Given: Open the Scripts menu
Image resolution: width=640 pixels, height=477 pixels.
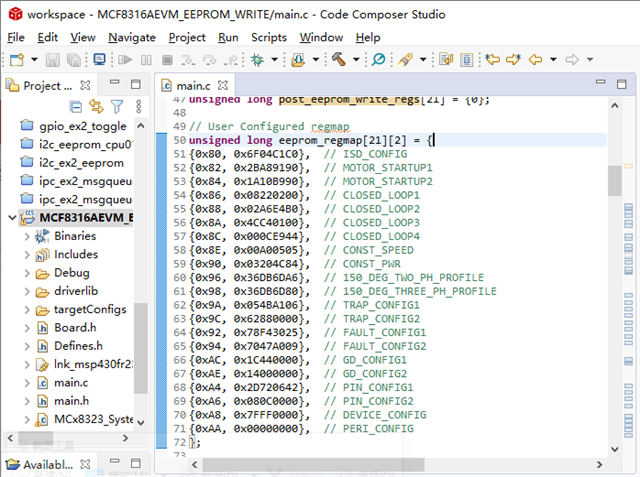Looking at the screenshot, I should click(x=269, y=38).
